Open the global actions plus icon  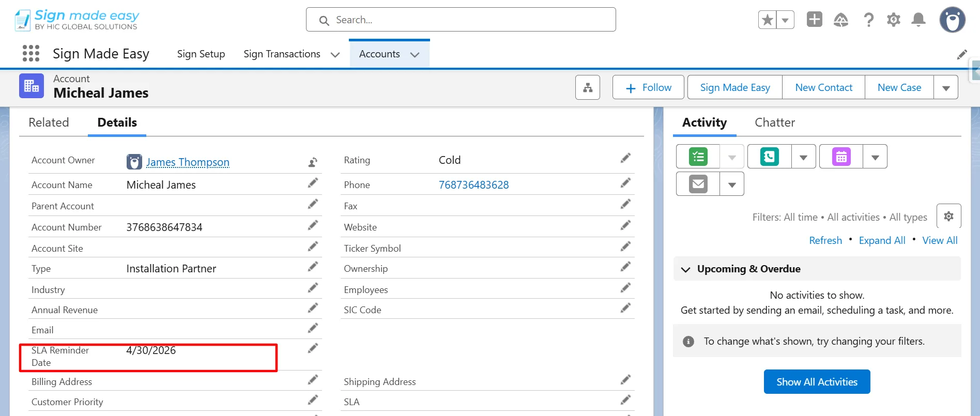(815, 19)
